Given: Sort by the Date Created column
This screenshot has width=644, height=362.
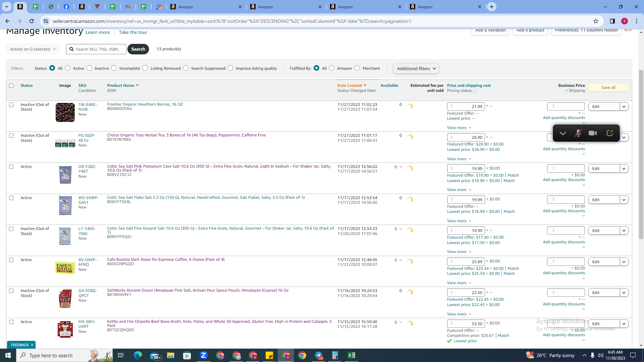Looking at the screenshot, I should [352, 85].
